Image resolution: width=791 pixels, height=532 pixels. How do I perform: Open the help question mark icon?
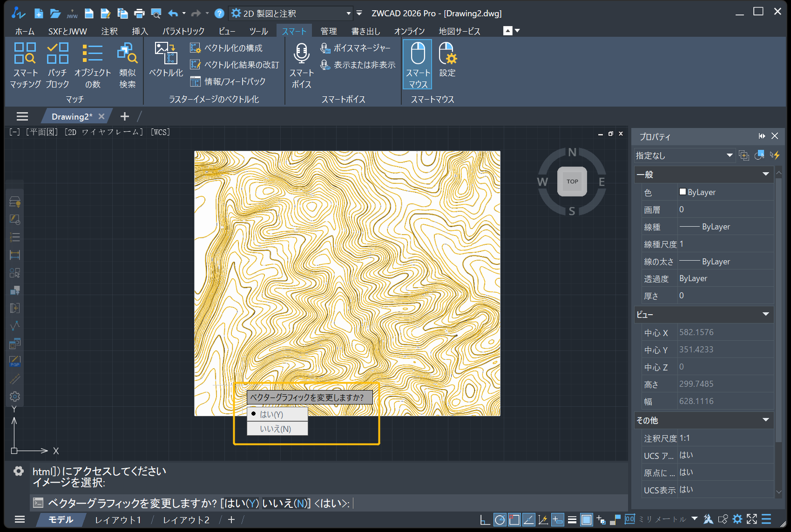coord(219,13)
